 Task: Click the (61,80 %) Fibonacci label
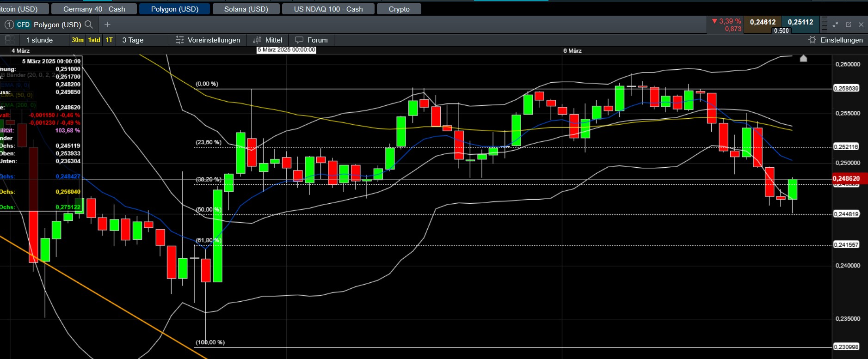point(208,240)
